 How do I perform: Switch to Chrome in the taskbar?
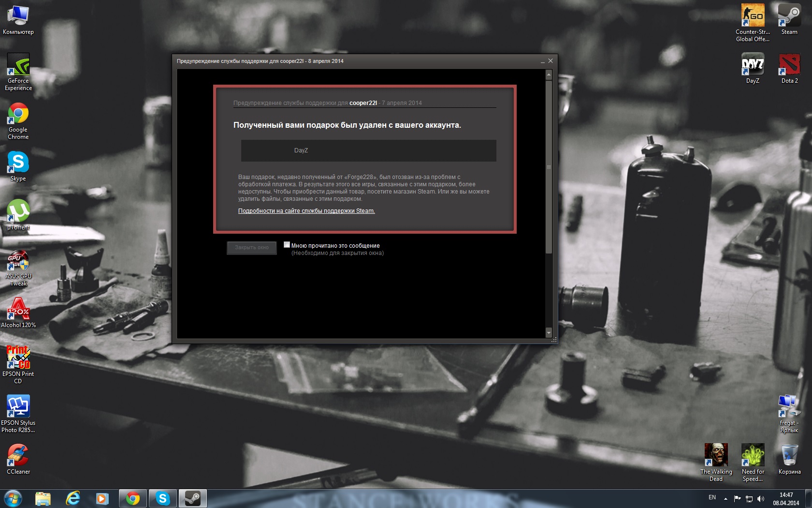point(133,498)
